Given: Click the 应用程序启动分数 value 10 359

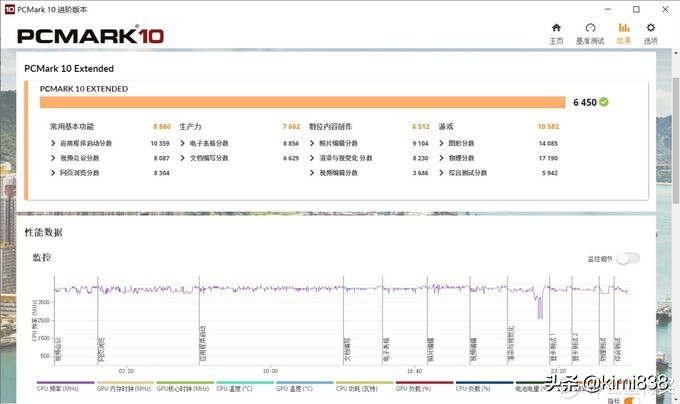Looking at the screenshot, I should [x=160, y=143].
